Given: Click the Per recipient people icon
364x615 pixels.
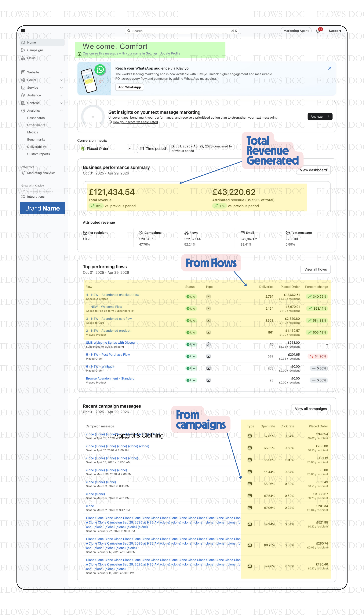Looking at the screenshot, I should tap(85, 233).
